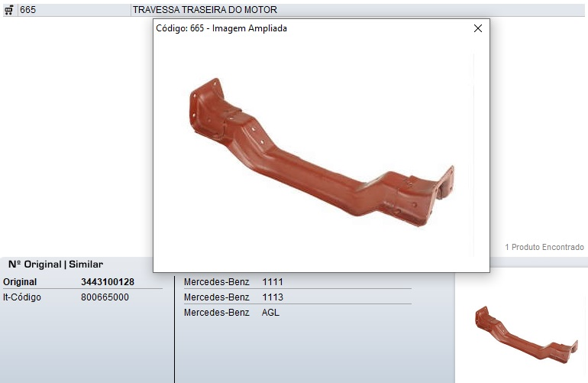
Task: Select model value 1111
Action: pyautogui.click(x=273, y=282)
